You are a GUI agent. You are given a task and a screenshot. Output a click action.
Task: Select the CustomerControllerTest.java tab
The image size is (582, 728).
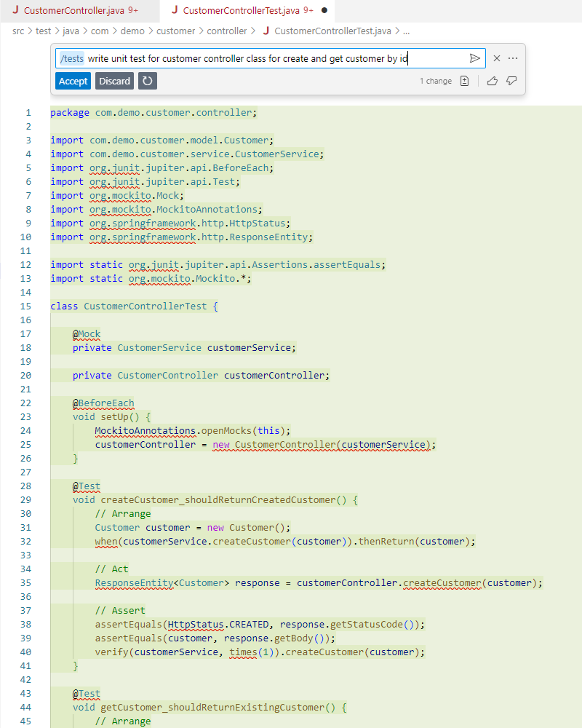coord(247,10)
